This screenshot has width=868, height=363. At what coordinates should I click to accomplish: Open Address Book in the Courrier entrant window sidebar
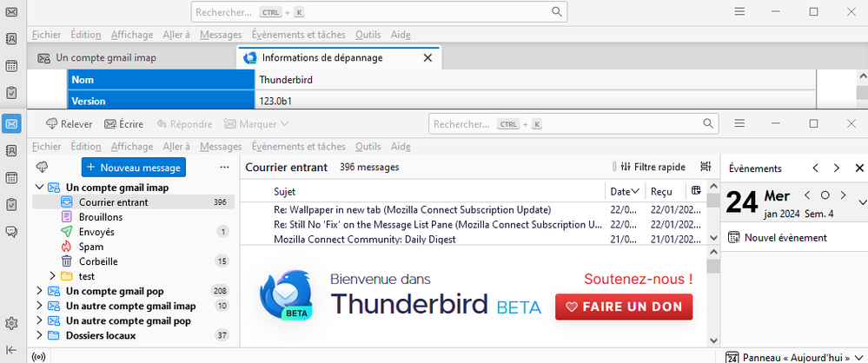coord(11,150)
